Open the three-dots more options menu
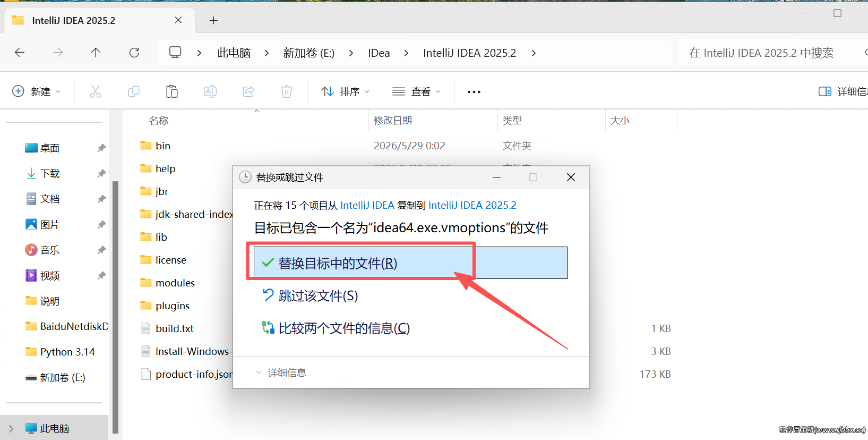Screen dimensions: 868x440 pyautogui.click(x=474, y=92)
